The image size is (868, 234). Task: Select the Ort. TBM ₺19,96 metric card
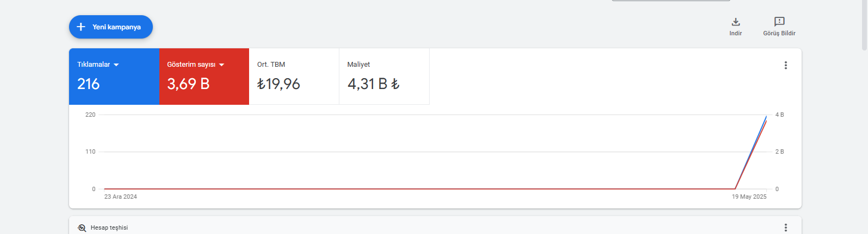click(294, 77)
